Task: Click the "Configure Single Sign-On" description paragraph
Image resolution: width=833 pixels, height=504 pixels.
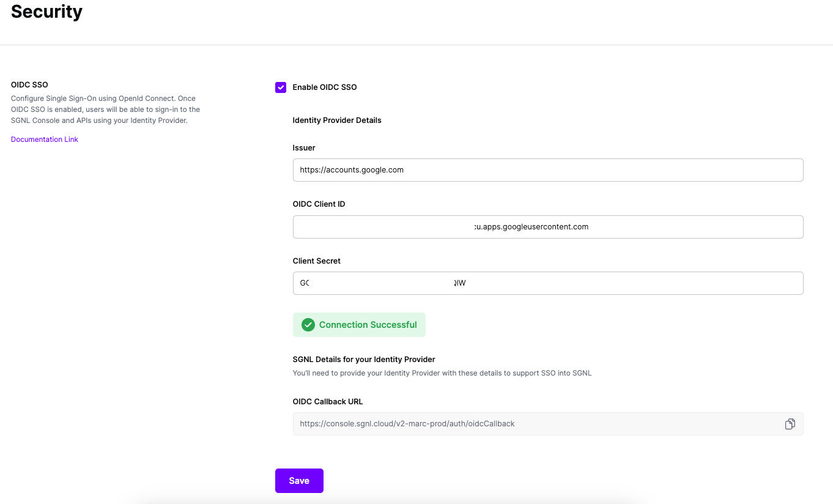Action: [x=105, y=109]
